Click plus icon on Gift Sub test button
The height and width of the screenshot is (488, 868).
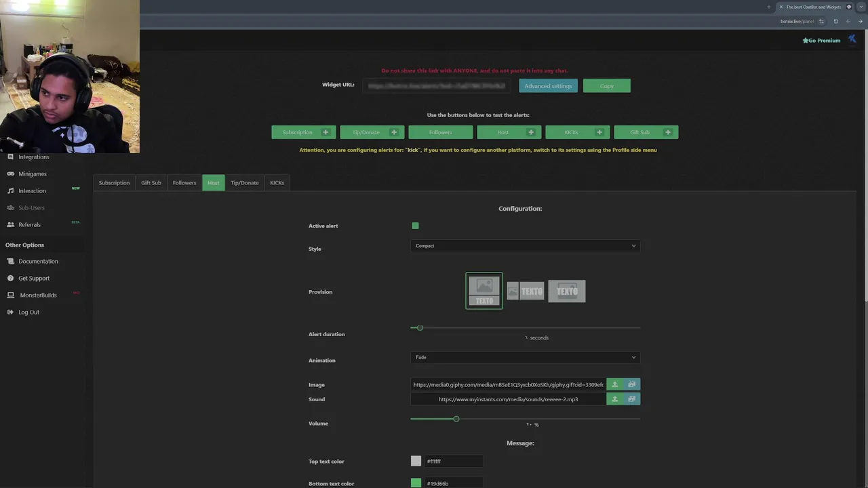tap(668, 132)
